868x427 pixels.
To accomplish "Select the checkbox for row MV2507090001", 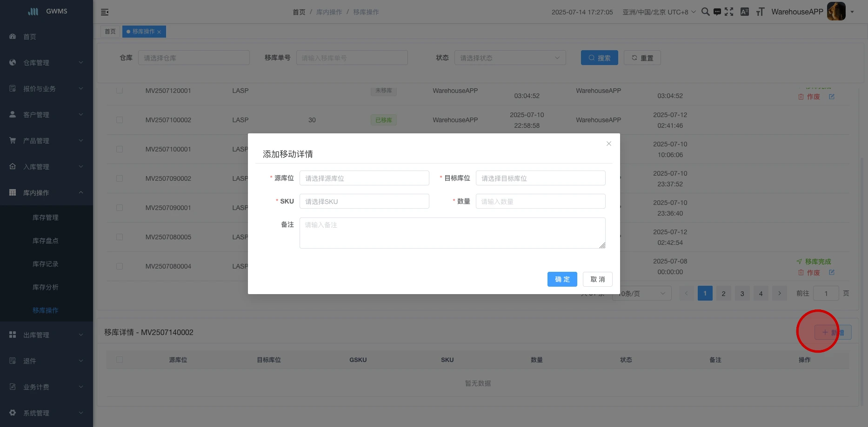I will point(120,208).
